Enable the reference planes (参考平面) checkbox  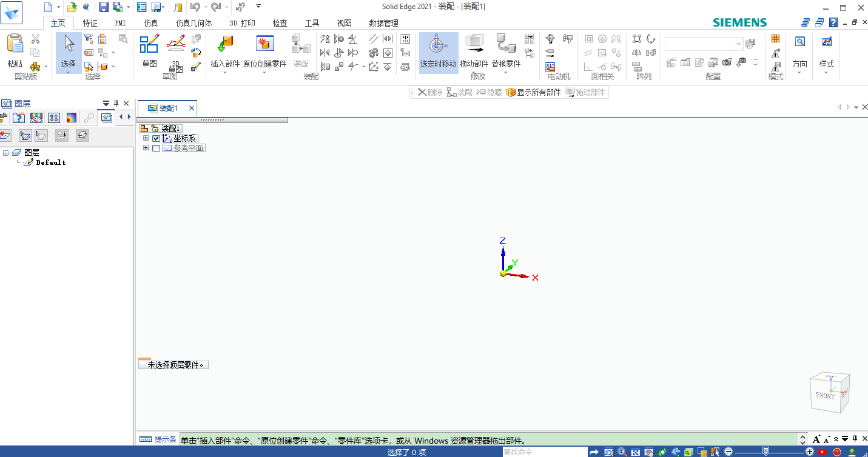(x=156, y=148)
